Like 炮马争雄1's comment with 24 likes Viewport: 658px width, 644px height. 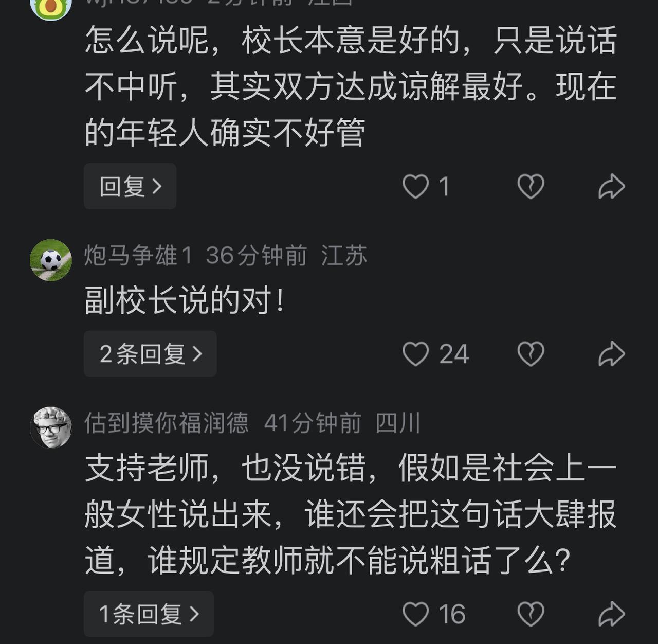(415, 354)
